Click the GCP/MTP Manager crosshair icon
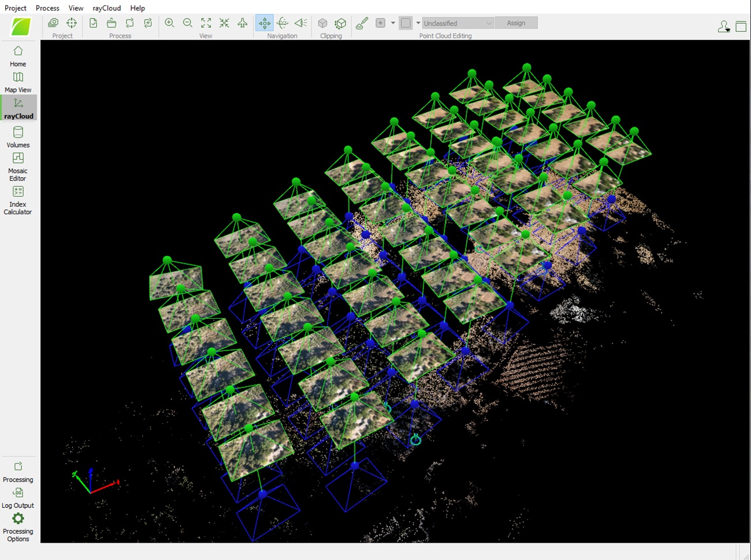Viewport: 751px width, 560px height. click(72, 23)
